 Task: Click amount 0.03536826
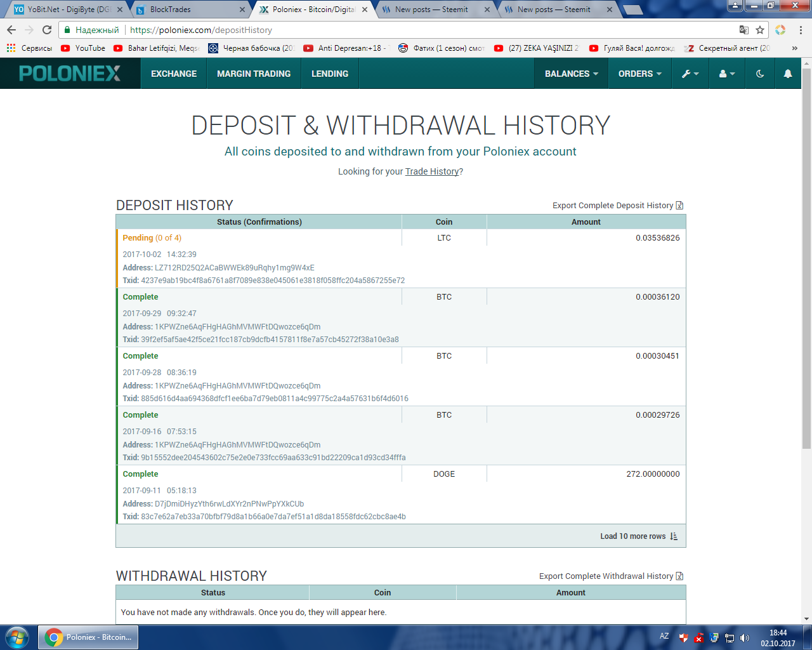pyautogui.click(x=658, y=238)
